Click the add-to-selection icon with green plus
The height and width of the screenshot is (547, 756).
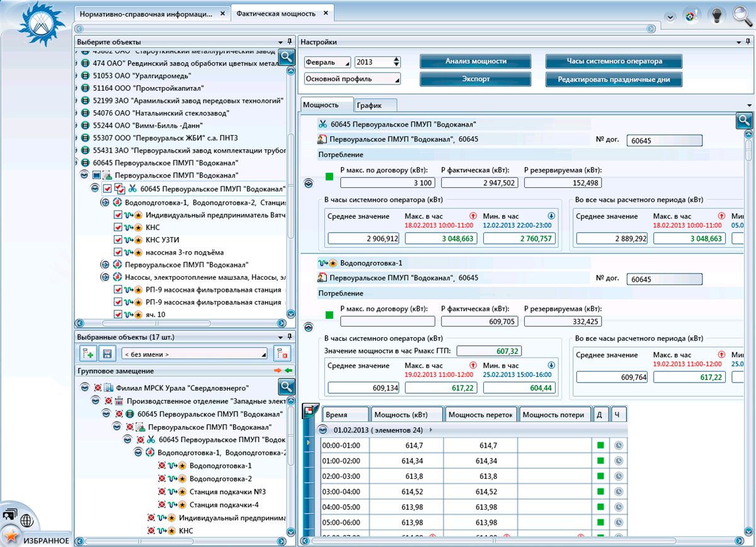click(88, 354)
